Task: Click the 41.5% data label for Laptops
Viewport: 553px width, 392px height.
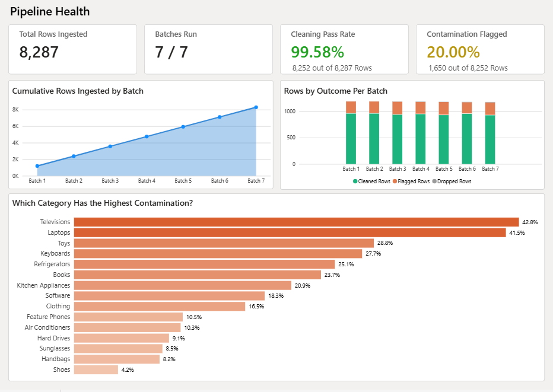Action: 517,232
